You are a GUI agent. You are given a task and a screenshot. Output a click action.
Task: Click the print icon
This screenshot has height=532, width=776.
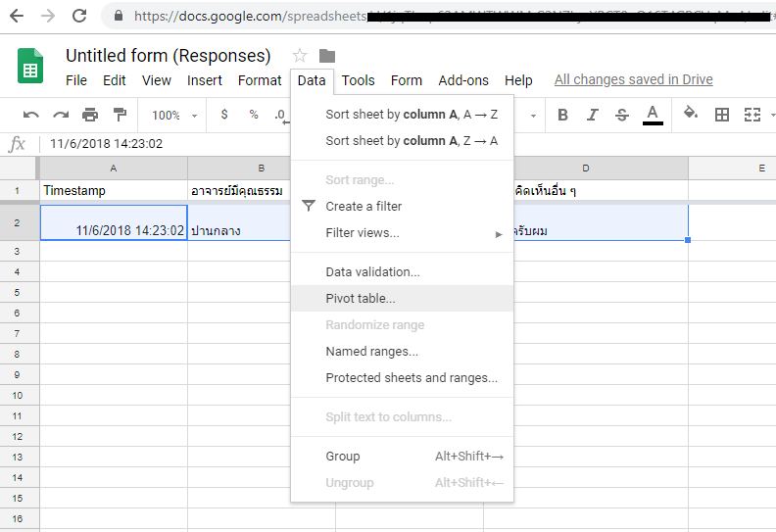(x=90, y=116)
